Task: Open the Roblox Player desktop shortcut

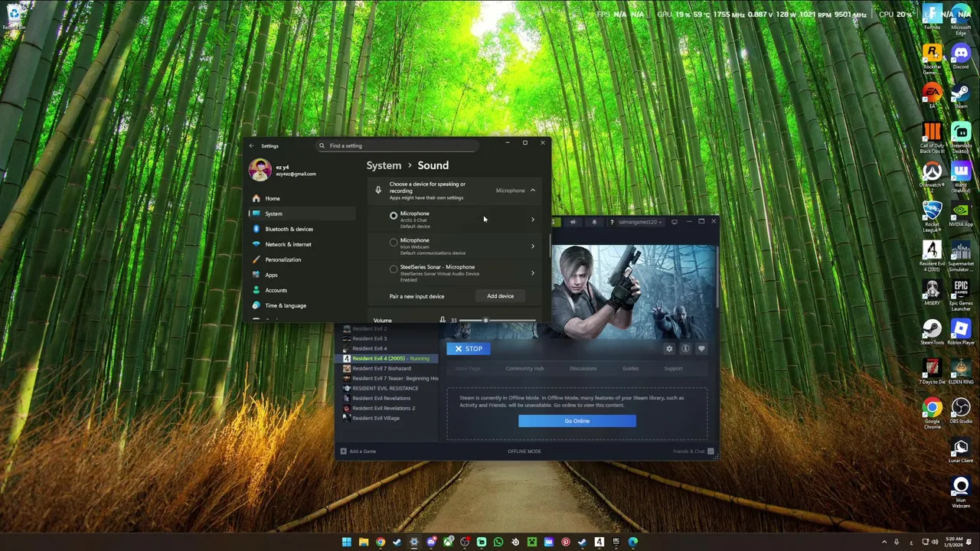Action: [x=960, y=333]
